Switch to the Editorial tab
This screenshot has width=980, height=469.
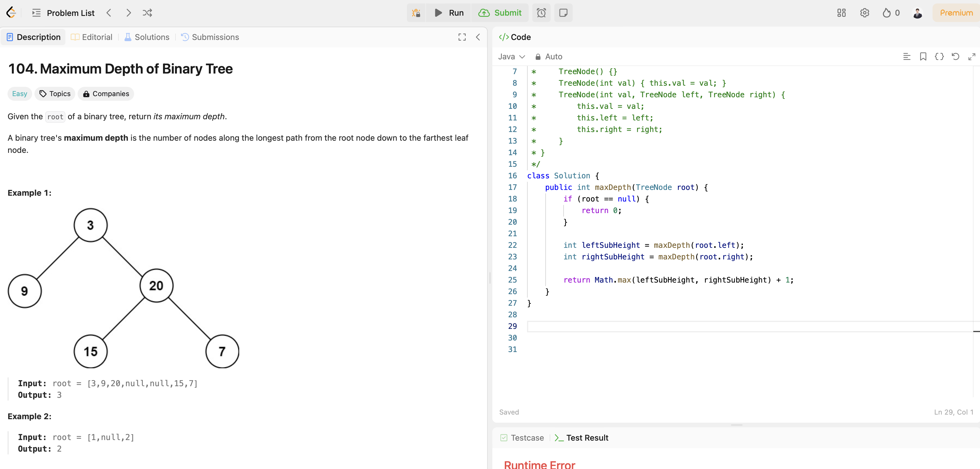tap(92, 37)
